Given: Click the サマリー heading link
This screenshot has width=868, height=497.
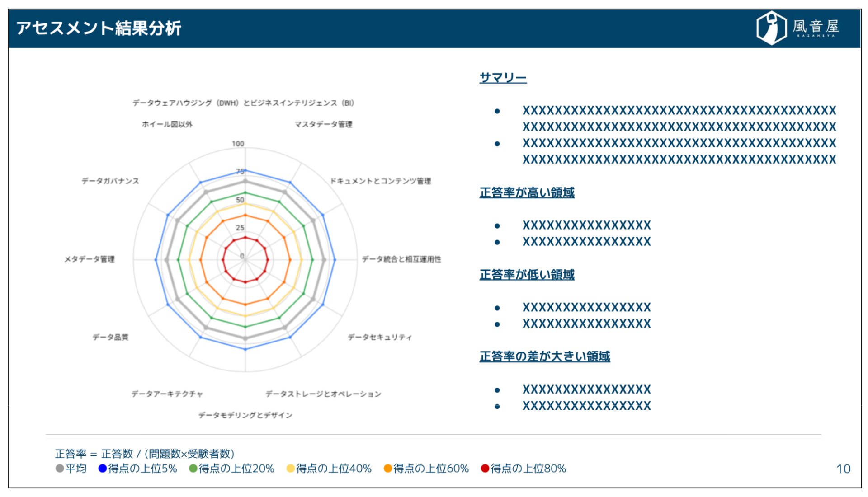Looking at the screenshot, I should 503,78.
